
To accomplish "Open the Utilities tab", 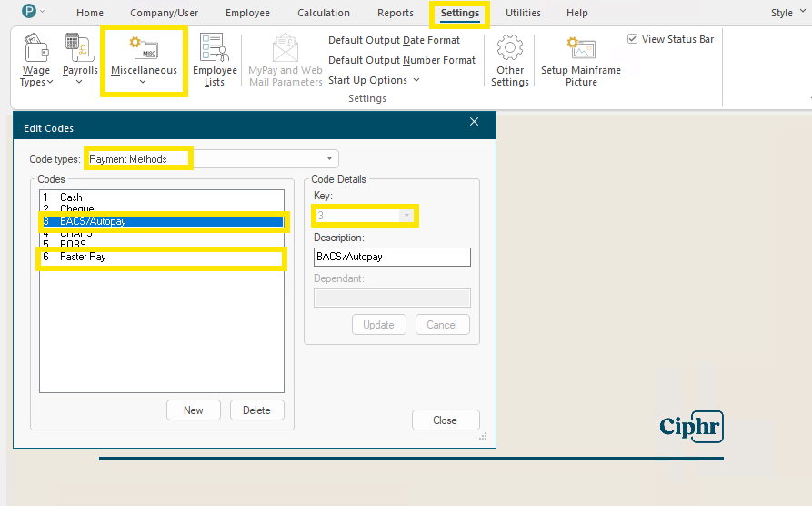I will click(x=523, y=13).
